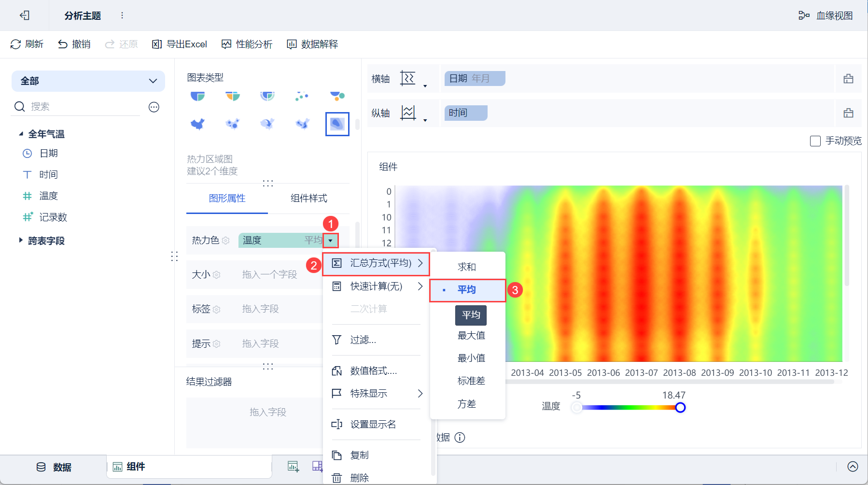Choose the point map chart type
Image resolution: width=868 pixels, height=485 pixels.
tap(232, 124)
